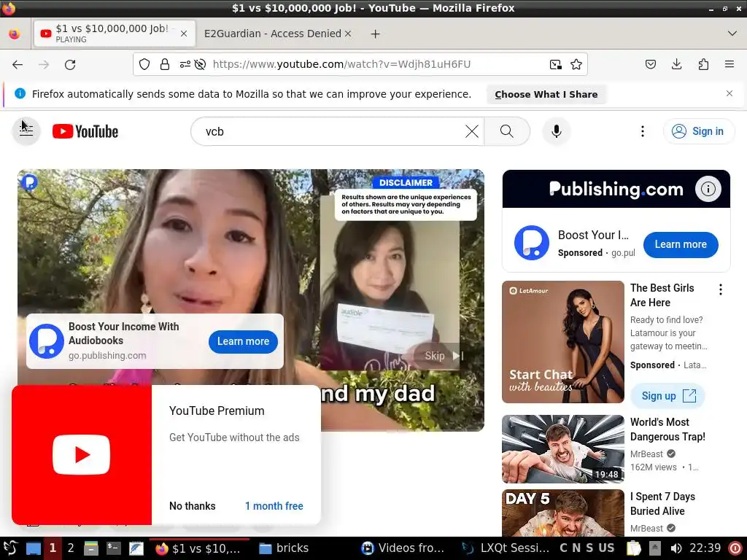Click the 22:39 clock in the taskbar

(x=705, y=548)
